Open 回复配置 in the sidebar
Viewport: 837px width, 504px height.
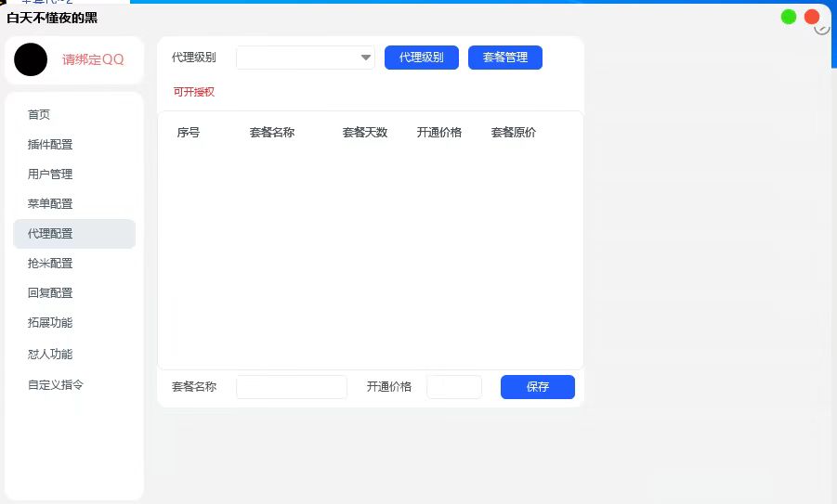click(50, 293)
